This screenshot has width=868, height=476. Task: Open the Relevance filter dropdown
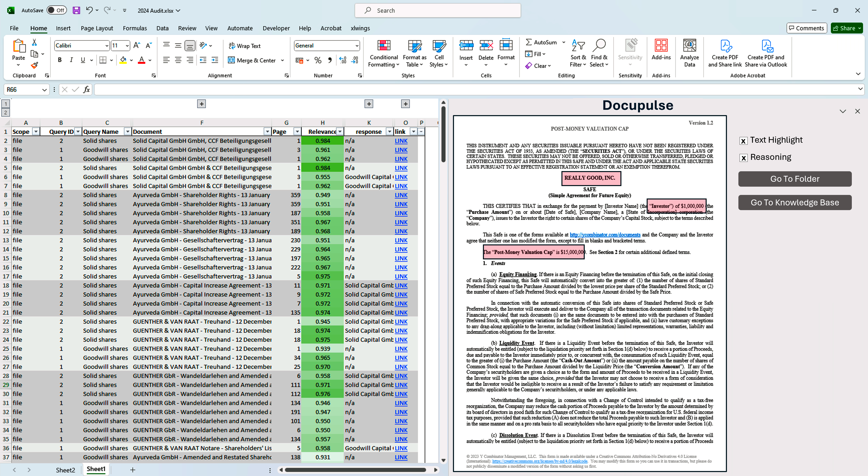(x=340, y=132)
